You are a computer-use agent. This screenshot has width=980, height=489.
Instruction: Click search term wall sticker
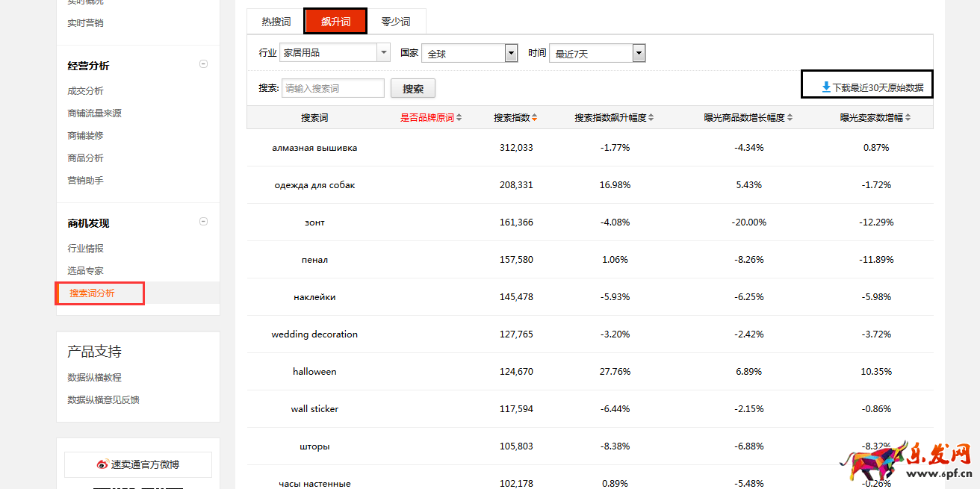coord(314,409)
